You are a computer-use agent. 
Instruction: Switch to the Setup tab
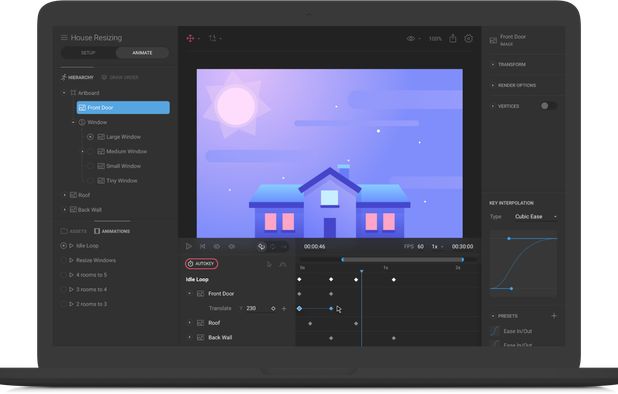88,52
